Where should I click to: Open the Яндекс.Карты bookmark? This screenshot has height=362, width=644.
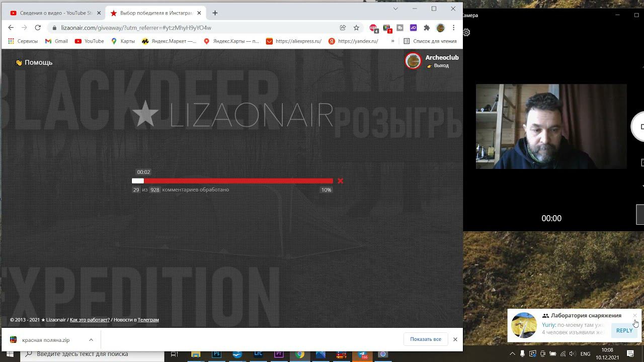[x=231, y=41]
